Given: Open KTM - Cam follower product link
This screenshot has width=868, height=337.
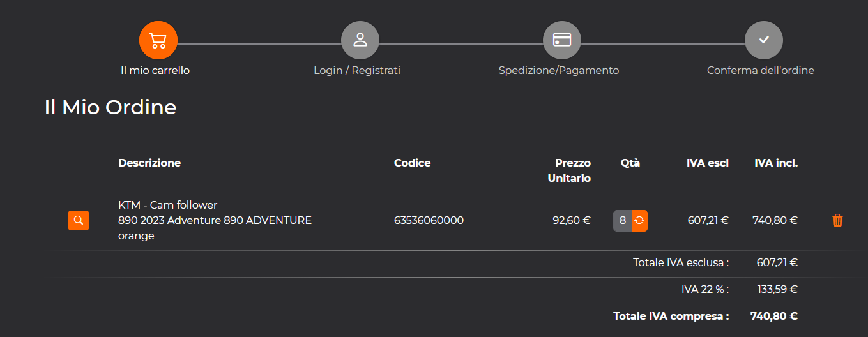Looking at the screenshot, I should [168, 205].
